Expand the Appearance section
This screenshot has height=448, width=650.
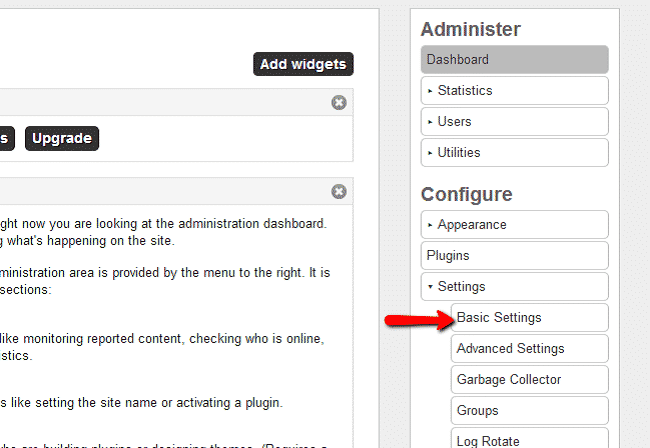pos(514,225)
